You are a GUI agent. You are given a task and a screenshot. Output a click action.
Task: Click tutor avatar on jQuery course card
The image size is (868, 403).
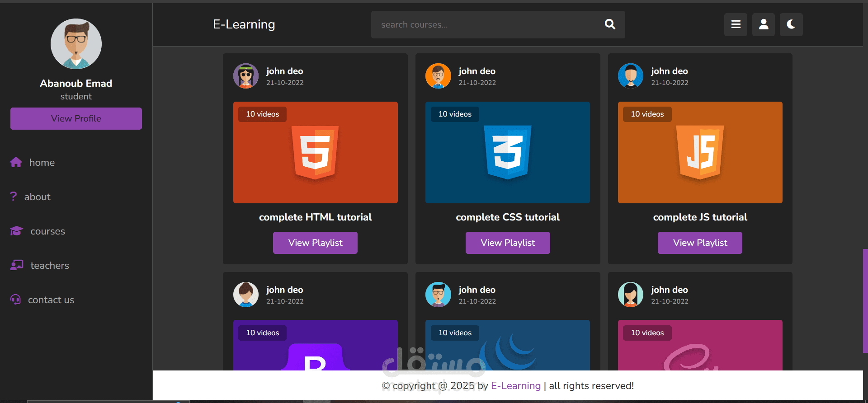tap(438, 295)
